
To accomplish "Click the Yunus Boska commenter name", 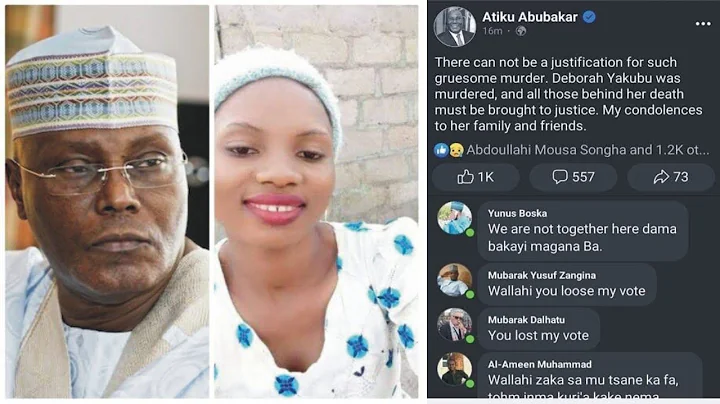I will (516, 212).
